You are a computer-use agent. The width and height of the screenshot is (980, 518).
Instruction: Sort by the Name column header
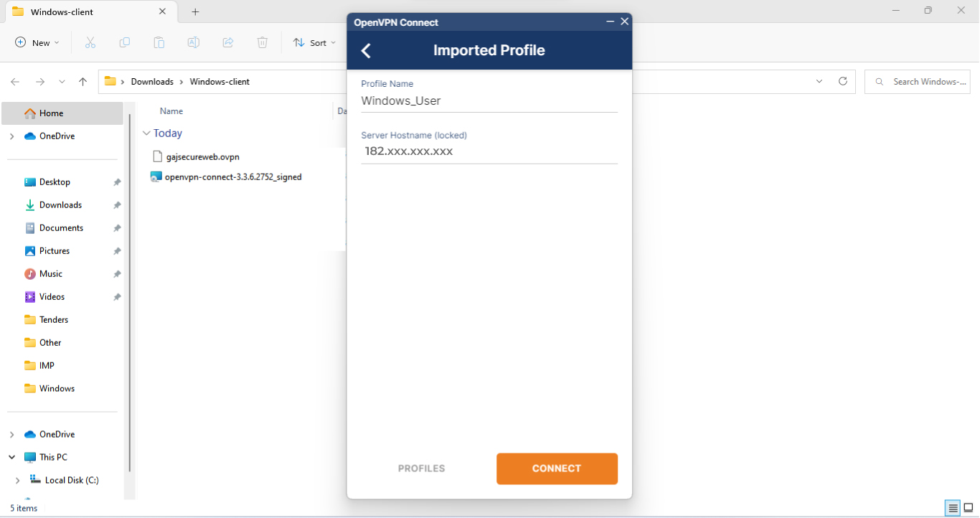click(x=171, y=111)
